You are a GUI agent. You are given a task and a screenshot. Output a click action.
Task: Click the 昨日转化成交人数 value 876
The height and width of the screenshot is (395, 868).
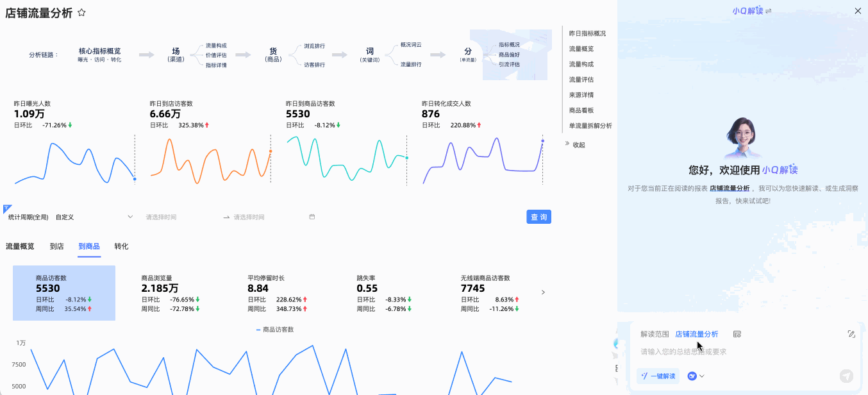click(x=431, y=114)
